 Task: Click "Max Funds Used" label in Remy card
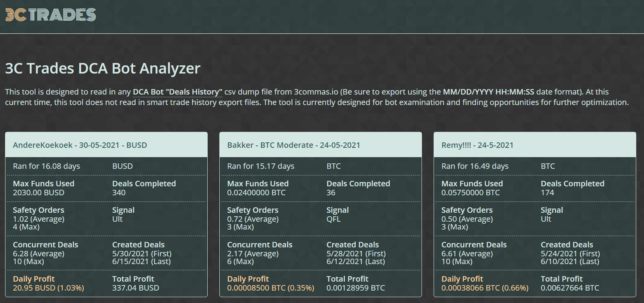click(472, 184)
